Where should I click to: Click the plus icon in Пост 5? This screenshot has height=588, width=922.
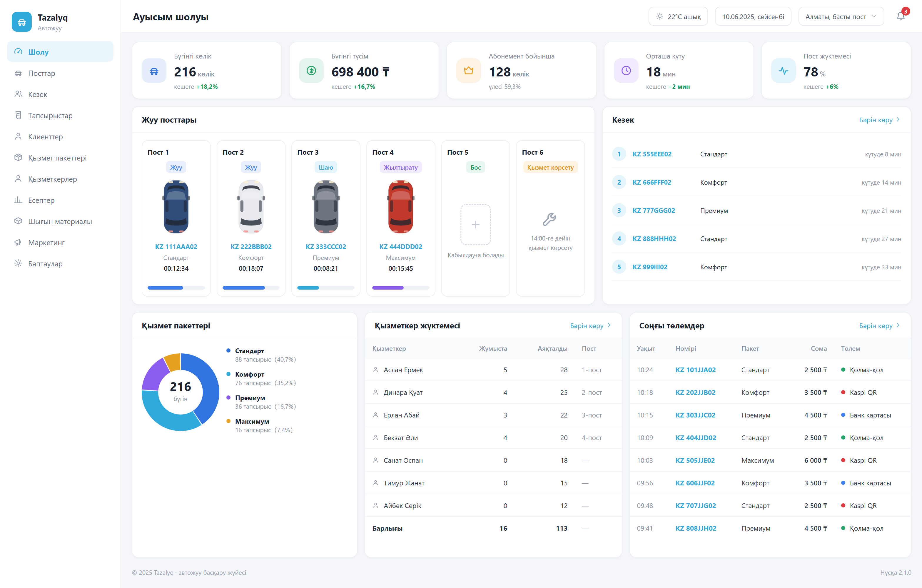coord(475,225)
